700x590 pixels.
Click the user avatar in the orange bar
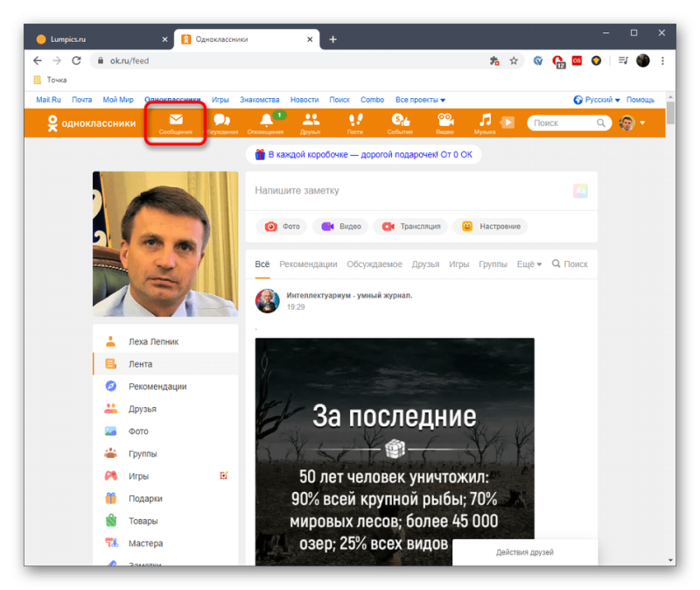click(x=626, y=123)
